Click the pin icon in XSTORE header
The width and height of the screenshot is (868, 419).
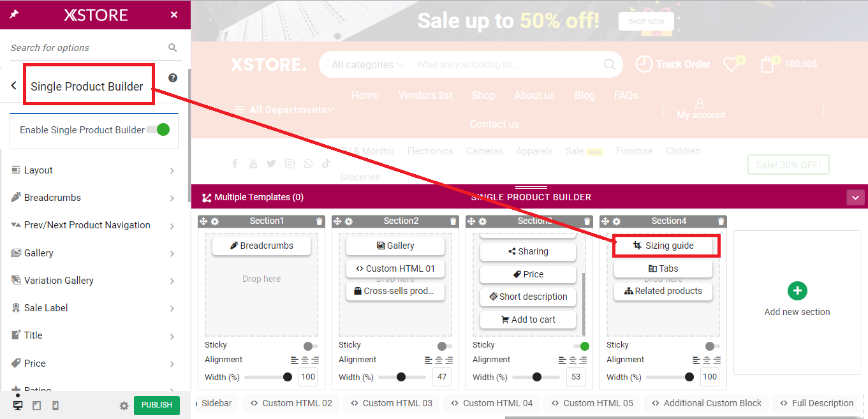pos(14,14)
